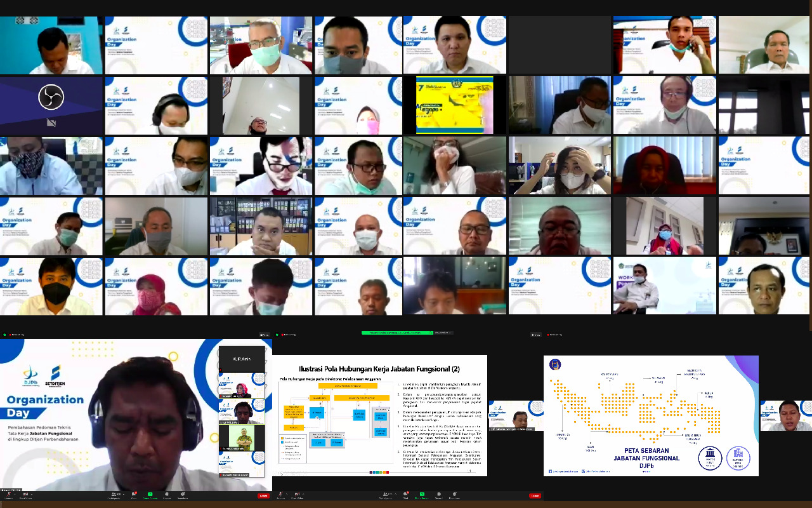The height and width of the screenshot is (508, 812).
Task: Select the KLIP Amin participant thumbnail
Action: click(x=242, y=359)
